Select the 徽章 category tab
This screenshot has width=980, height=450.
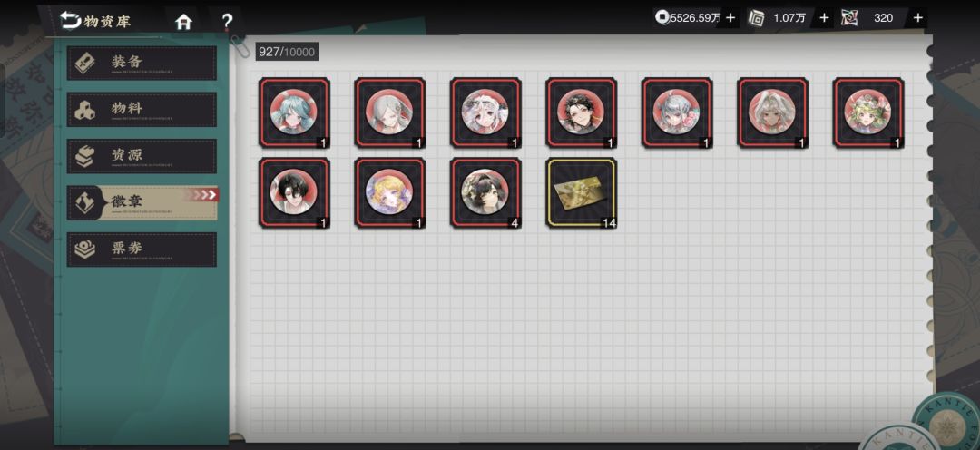coord(142,202)
